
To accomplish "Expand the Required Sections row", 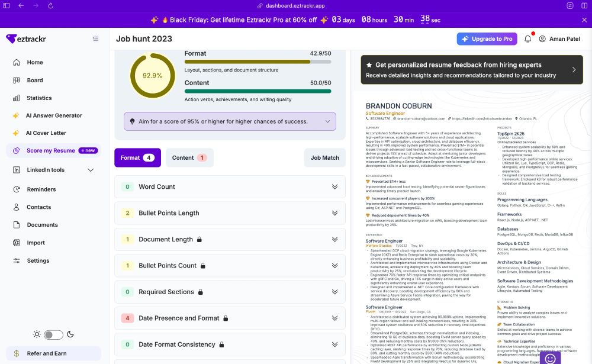I will (230, 292).
